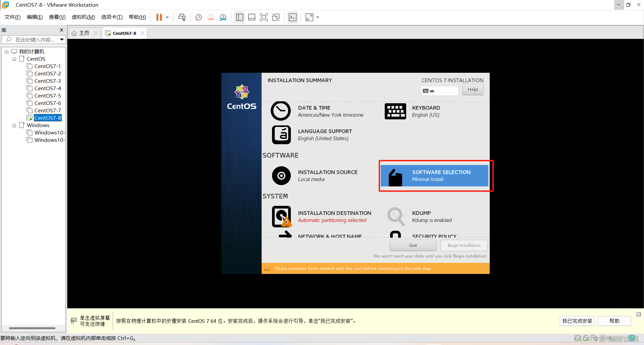
Task: Open the snapshot manager
Action: tap(223, 17)
